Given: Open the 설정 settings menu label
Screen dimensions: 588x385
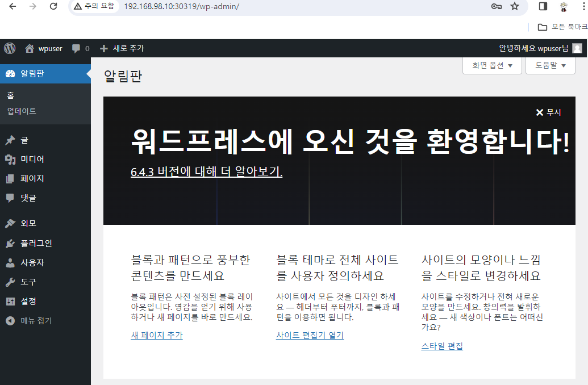Looking at the screenshot, I should point(28,302).
